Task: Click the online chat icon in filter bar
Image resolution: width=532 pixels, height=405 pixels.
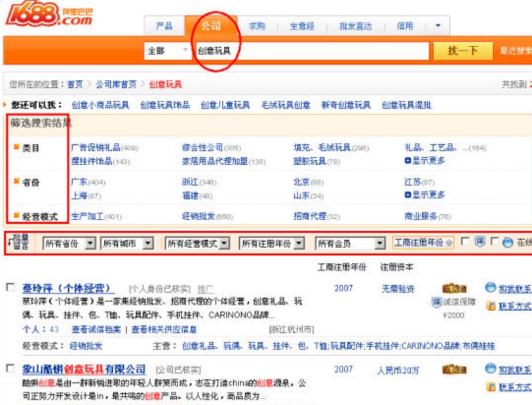Action: click(508, 242)
